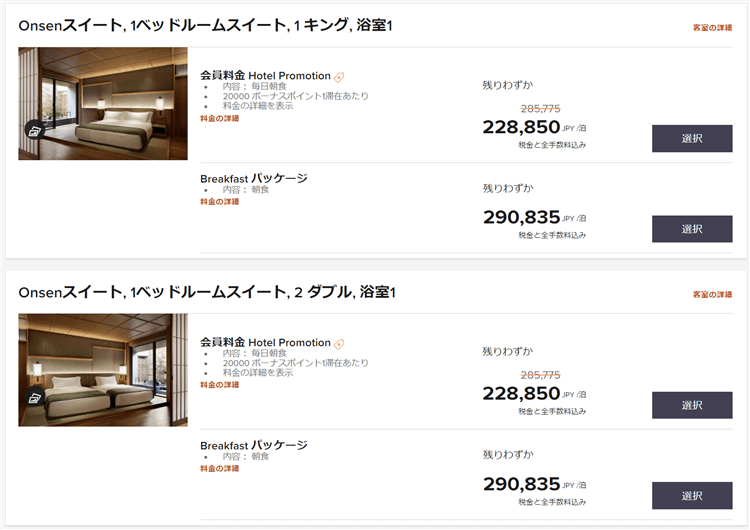Click the Onsenスイート 2 ダブル room title

pyautogui.click(x=207, y=293)
